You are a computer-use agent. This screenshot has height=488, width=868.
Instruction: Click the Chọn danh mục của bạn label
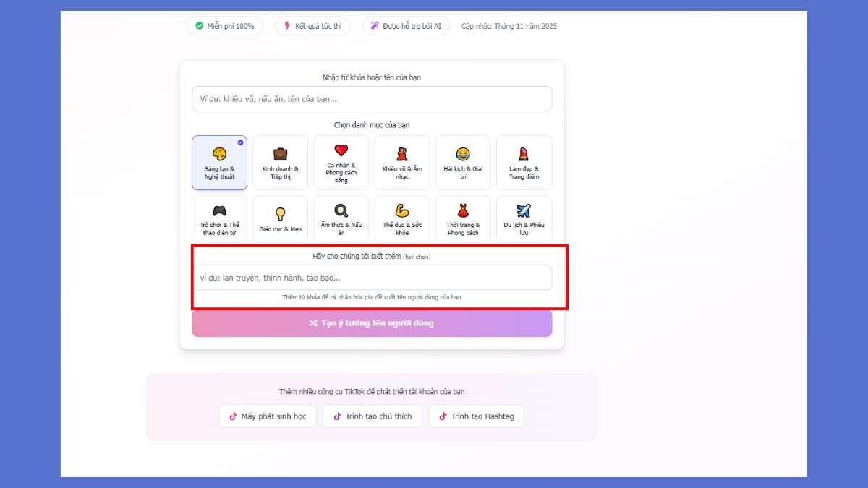pos(372,125)
